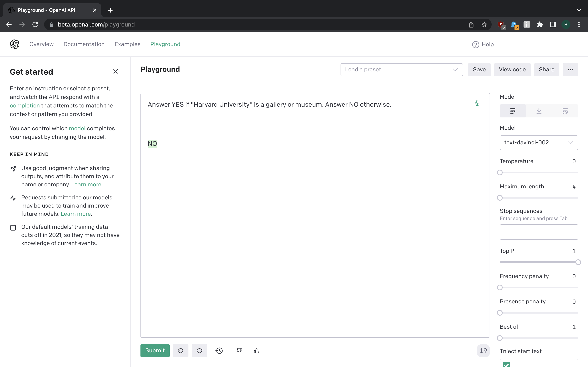Expand the text-davinci-002 model dropdown
Viewport: 588px width, 367px height.
pos(539,143)
